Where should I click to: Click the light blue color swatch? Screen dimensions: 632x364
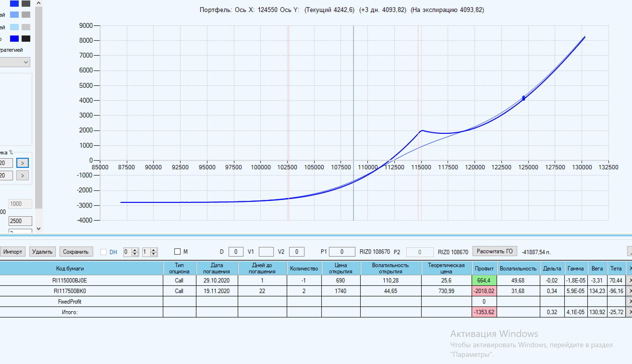point(14,27)
